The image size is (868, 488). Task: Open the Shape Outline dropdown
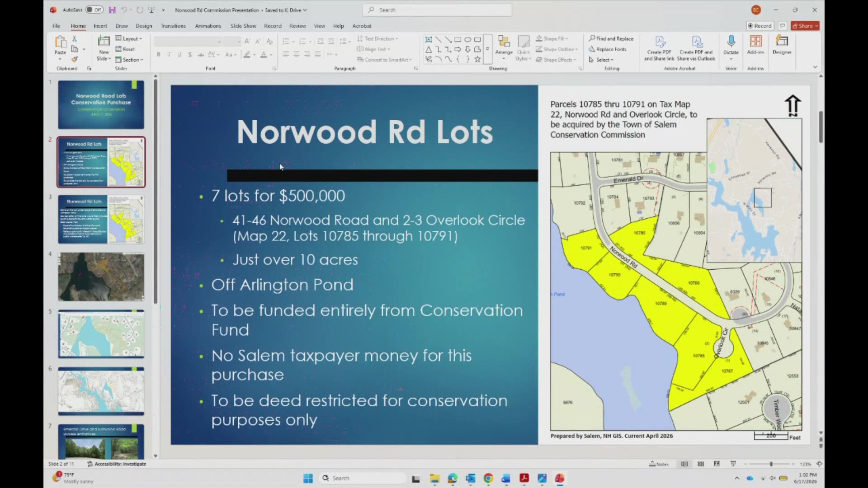tap(557, 49)
